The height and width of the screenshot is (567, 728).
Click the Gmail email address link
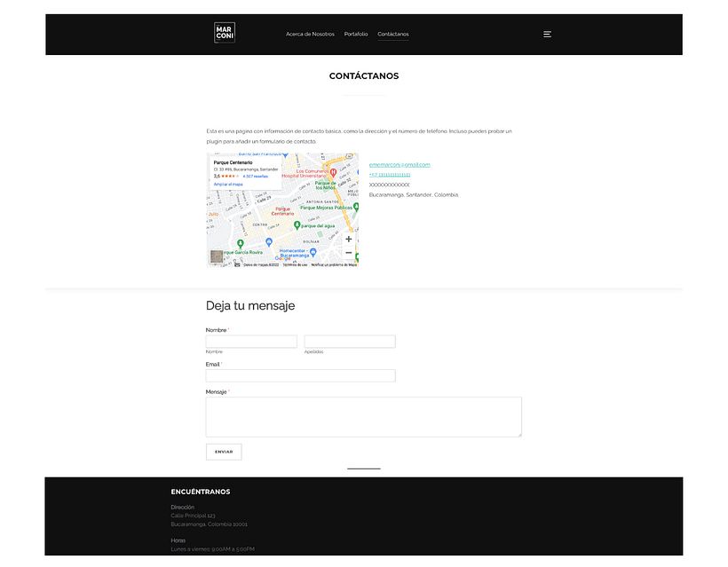(x=400, y=165)
